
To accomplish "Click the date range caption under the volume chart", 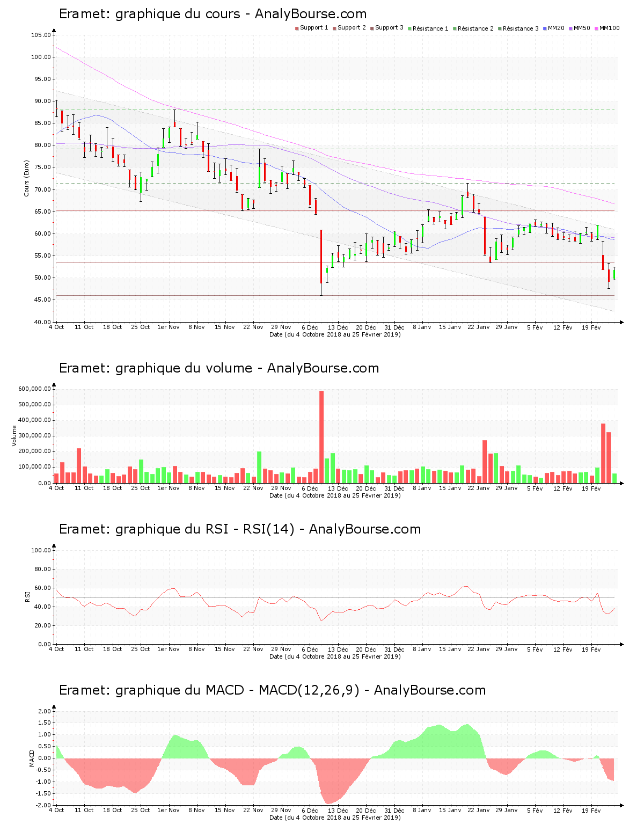I will (x=335, y=495).
